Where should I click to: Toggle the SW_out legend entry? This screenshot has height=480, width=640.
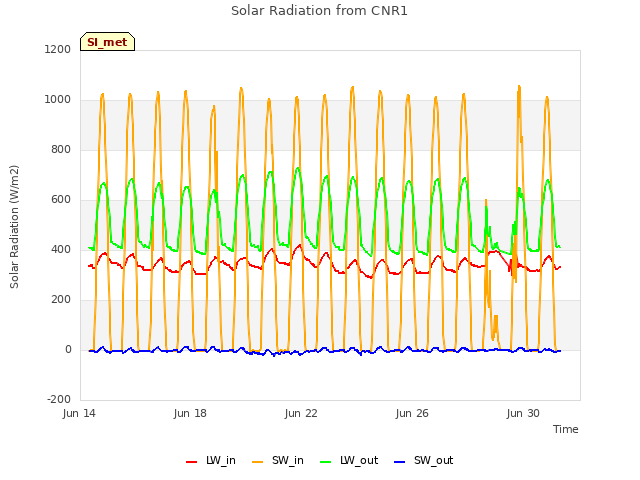click(x=423, y=460)
